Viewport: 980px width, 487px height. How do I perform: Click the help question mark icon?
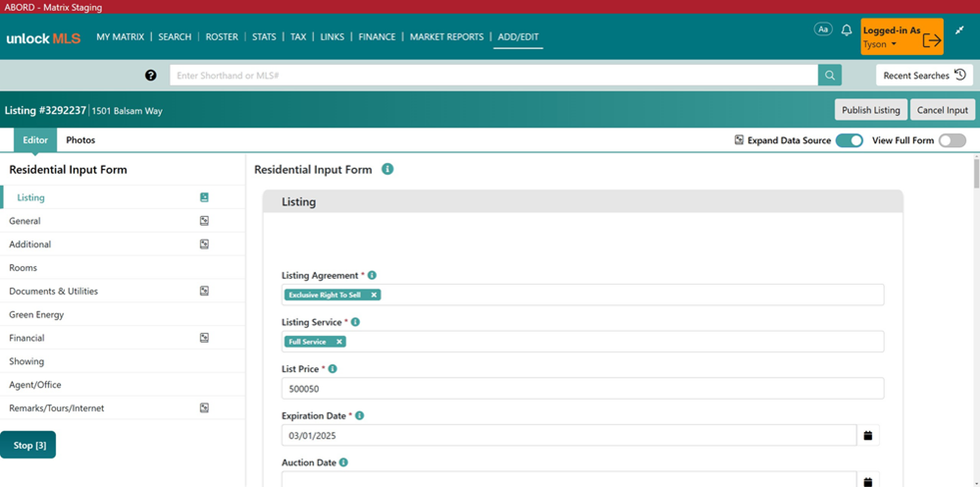click(x=151, y=75)
